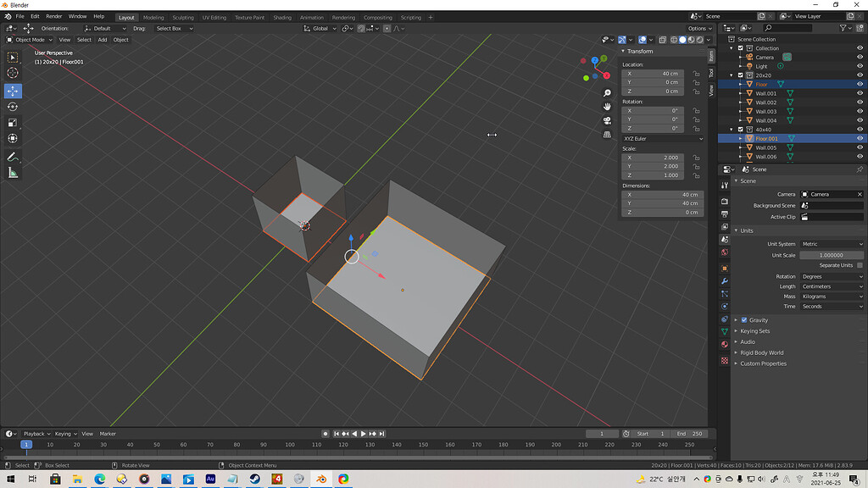The height and width of the screenshot is (488, 868).
Task: Open the Modifier wrench properties tab
Action: (x=725, y=281)
